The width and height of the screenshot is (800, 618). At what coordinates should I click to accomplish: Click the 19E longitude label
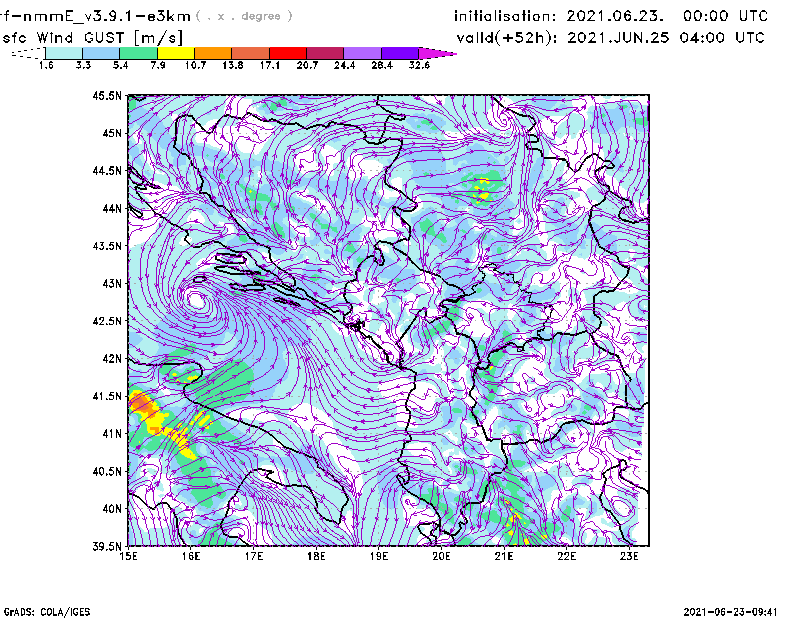pyautogui.click(x=379, y=556)
